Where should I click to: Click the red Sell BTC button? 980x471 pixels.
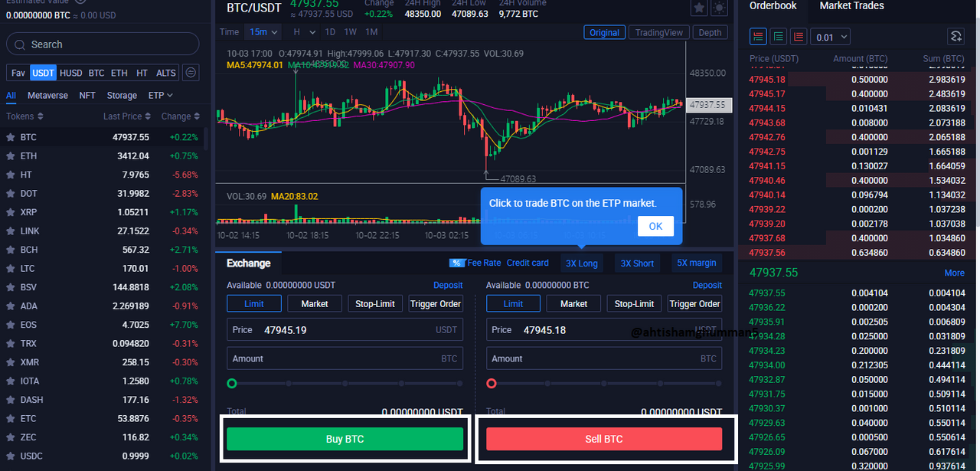click(604, 439)
